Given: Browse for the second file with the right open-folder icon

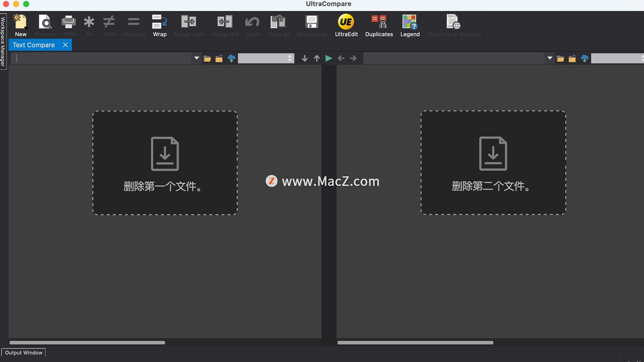Looking at the screenshot, I should [x=560, y=59].
